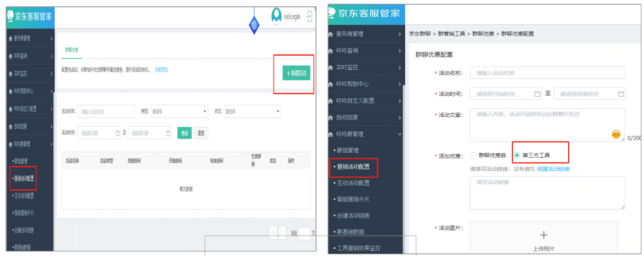Screen dimensions: 644x256
Task: Click the 查询 search button
Action: [184, 133]
